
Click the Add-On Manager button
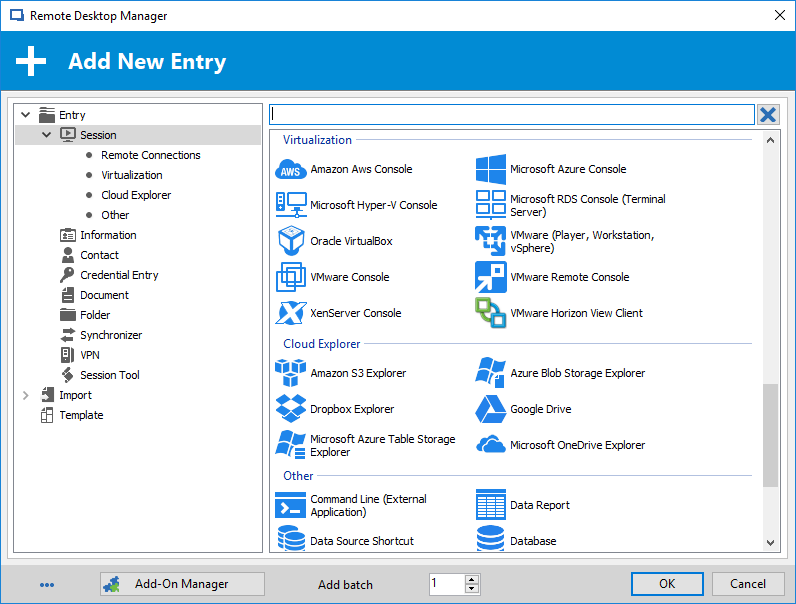182,584
